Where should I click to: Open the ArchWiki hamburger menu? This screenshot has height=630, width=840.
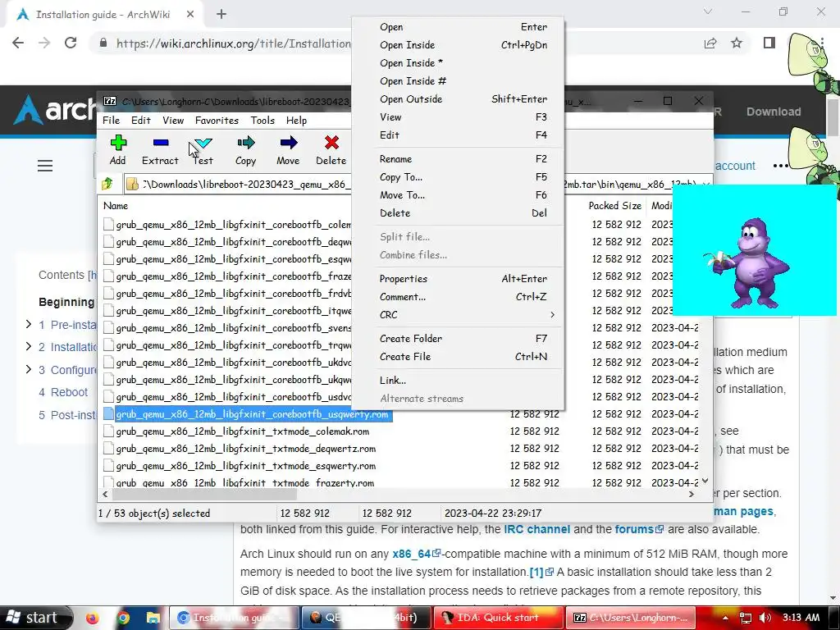(x=45, y=166)
